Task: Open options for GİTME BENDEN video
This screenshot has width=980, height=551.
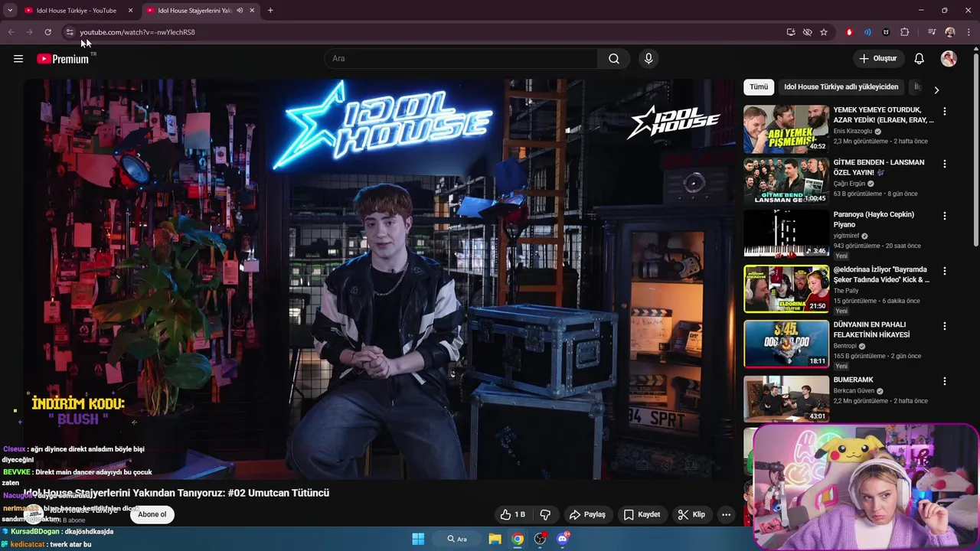Action: coord(944,164)
